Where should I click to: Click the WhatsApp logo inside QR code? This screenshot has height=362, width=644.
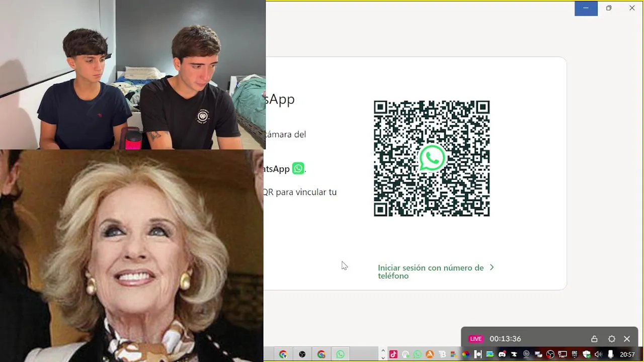coord(432,158)
